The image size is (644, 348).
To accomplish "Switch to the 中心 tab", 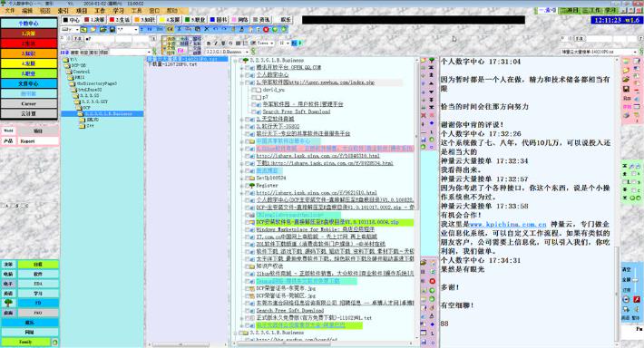I will (x=72, y=20).
